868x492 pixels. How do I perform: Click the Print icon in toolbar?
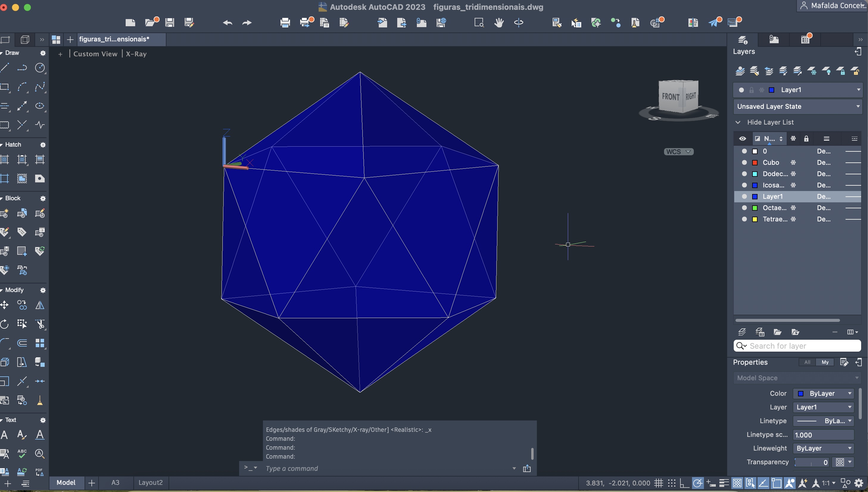click(x=285, y=23)
